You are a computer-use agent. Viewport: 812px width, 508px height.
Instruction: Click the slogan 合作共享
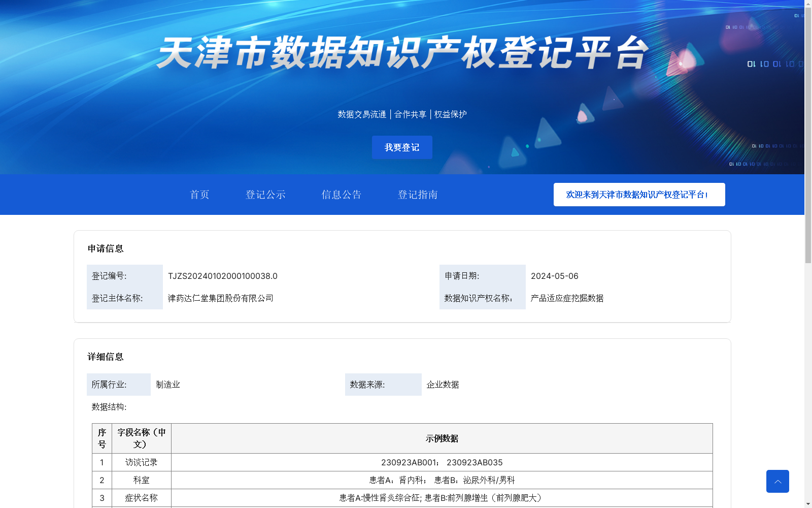(411, 114)
